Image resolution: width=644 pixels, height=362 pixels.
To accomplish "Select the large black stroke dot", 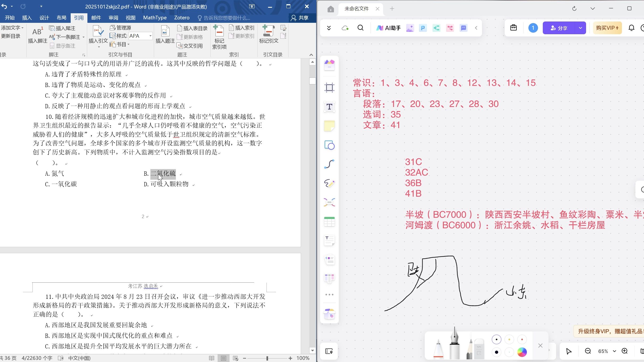I will click(x=496, y=352).
